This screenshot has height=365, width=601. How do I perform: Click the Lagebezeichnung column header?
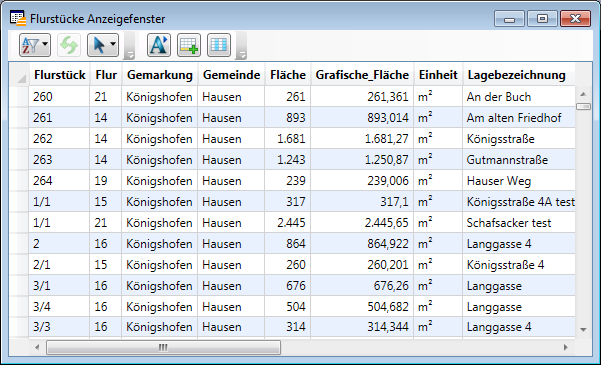pos(519,75)
